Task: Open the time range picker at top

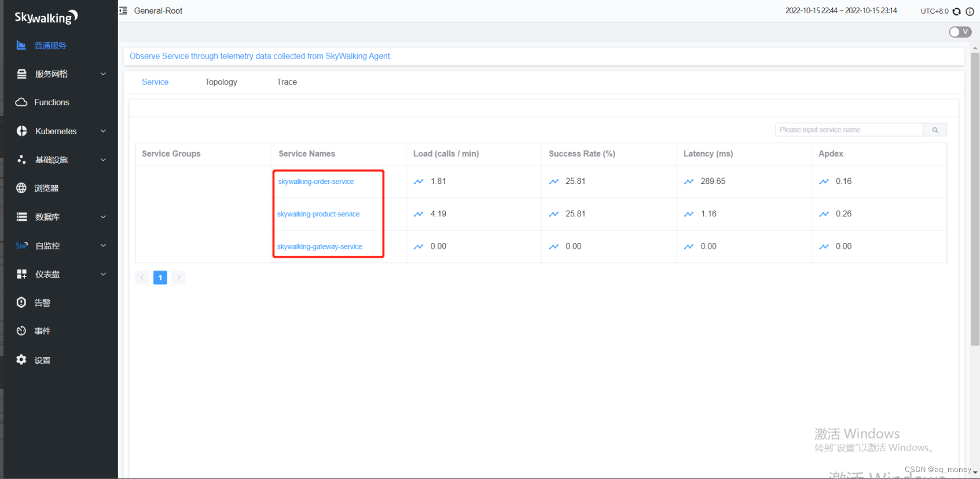Action: (x=841, y=11)
